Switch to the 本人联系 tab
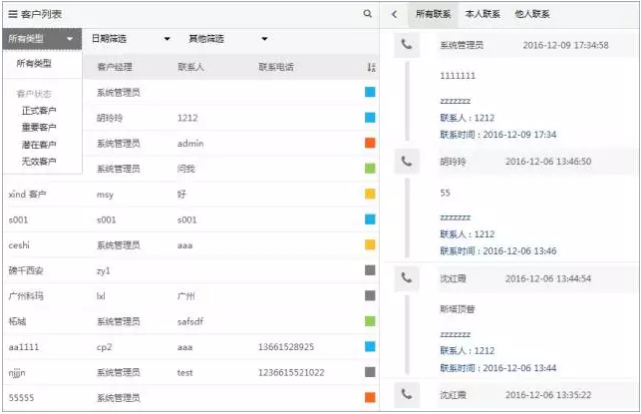 483,14
